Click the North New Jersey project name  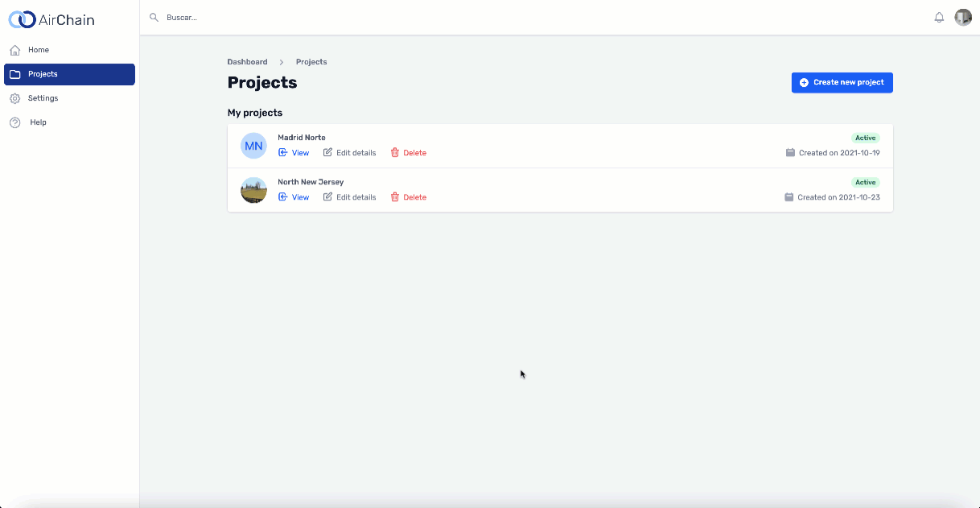[311, 182]
